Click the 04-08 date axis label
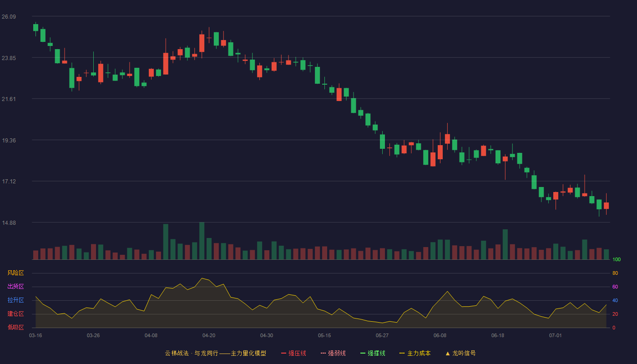The width and height of the screenshot is (637, 364). [x=151, y=335]
